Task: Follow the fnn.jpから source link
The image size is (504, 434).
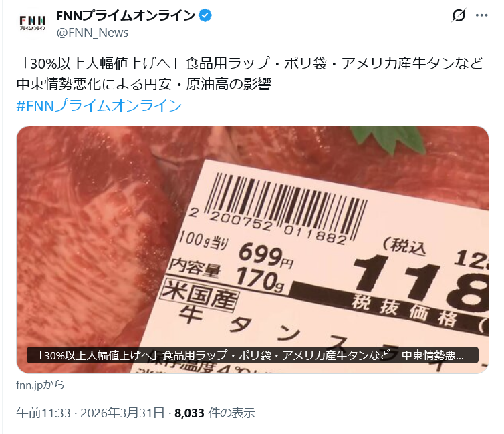Action: pos(40,385)
